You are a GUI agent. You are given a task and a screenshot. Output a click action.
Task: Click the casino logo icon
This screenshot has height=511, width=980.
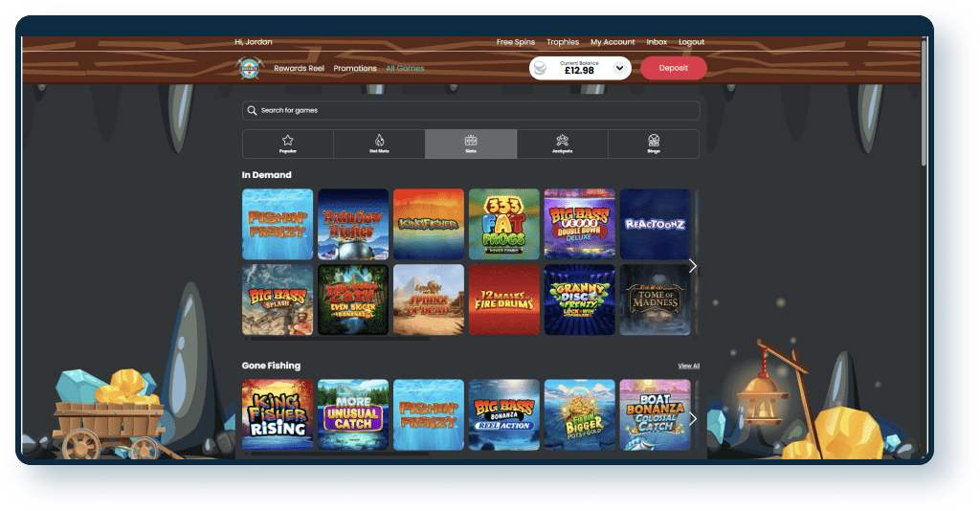coord(250,68)
